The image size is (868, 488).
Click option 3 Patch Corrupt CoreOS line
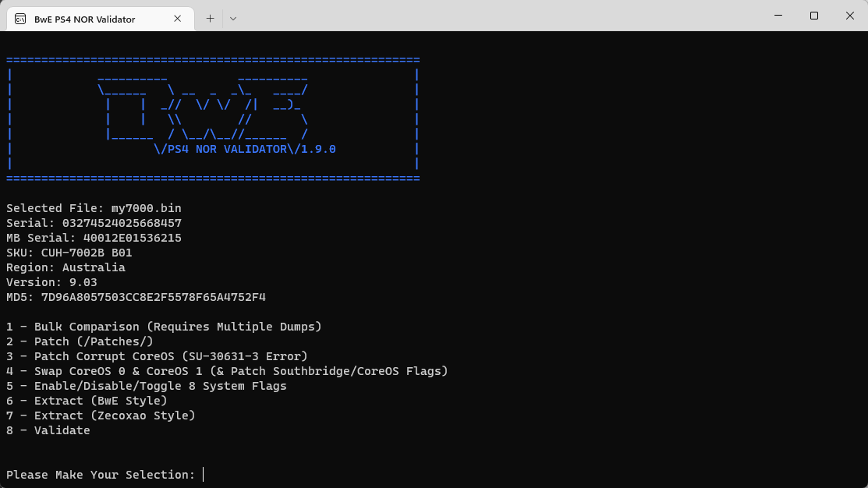pos(157,356)
